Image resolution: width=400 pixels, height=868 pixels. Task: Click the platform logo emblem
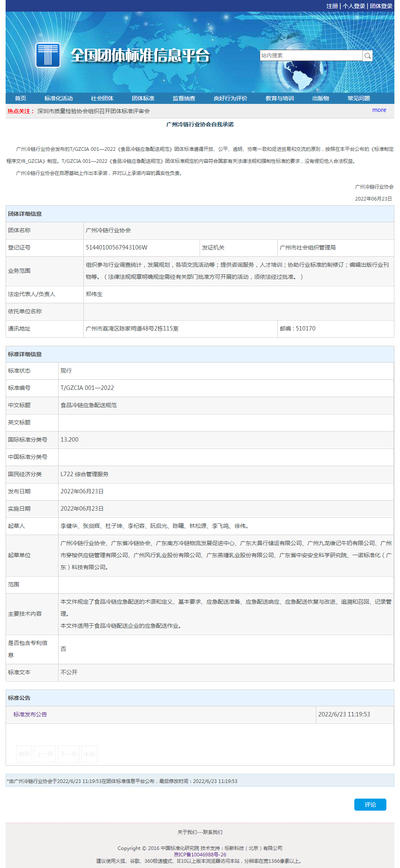pos(48,55)
